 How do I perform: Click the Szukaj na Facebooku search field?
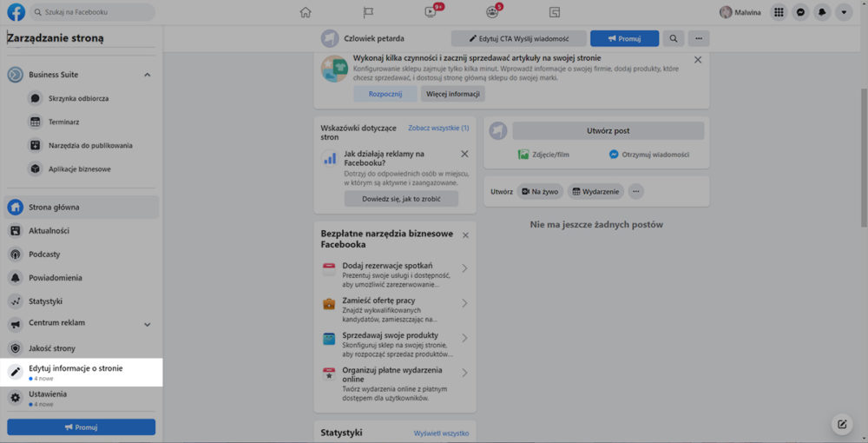[x=92, y=12]
